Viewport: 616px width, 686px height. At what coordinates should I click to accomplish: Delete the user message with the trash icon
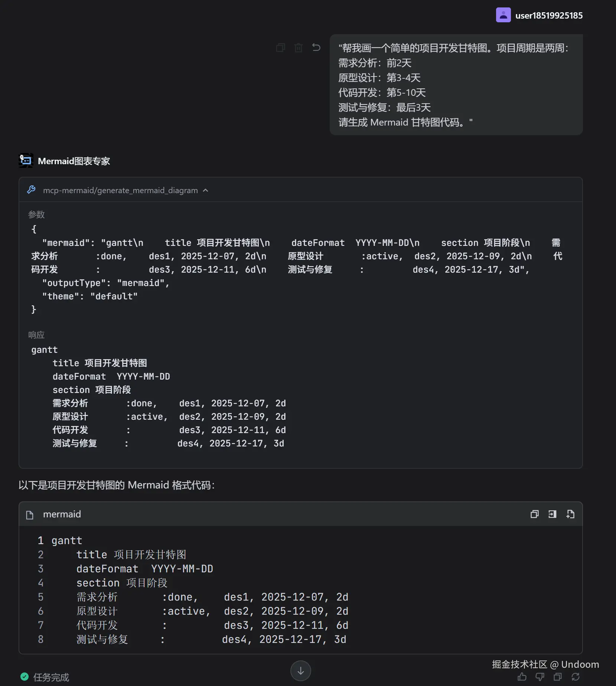coord(299,48)
